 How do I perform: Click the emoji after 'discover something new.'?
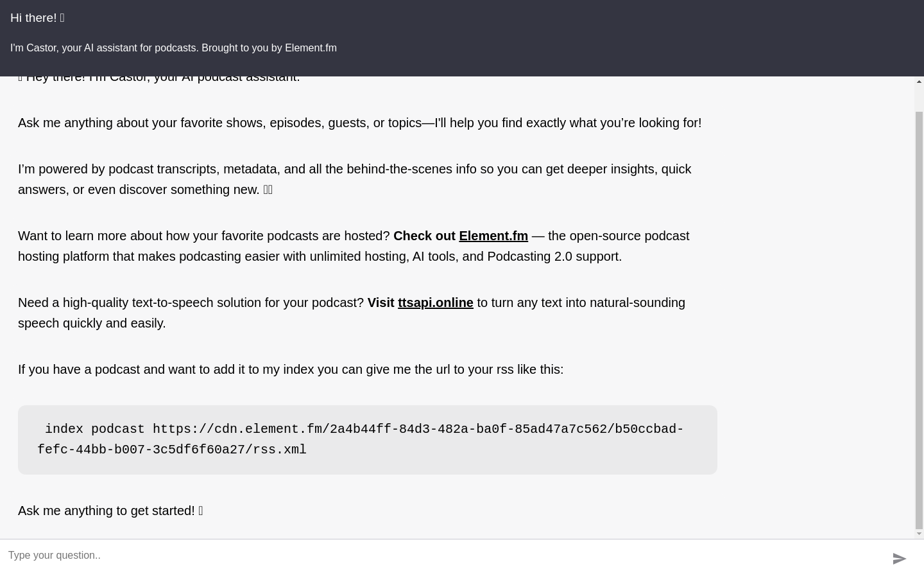click(268, 189)
